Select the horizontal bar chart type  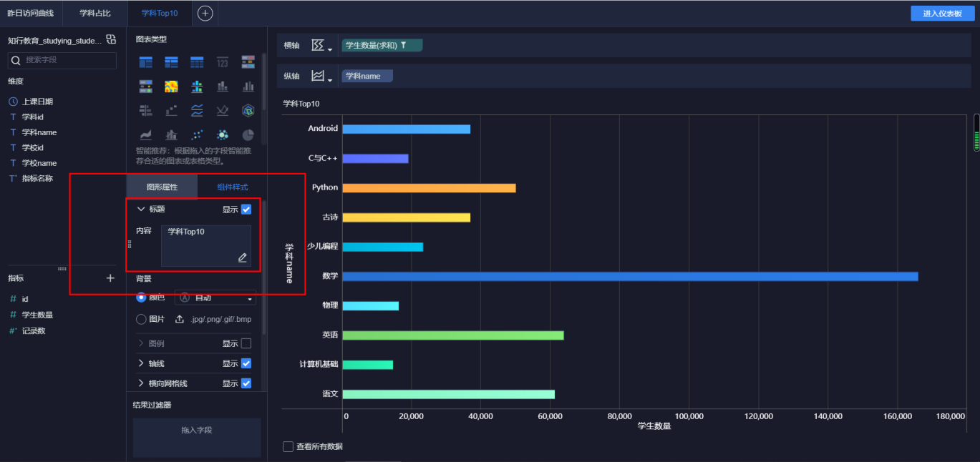click(145, 110)
